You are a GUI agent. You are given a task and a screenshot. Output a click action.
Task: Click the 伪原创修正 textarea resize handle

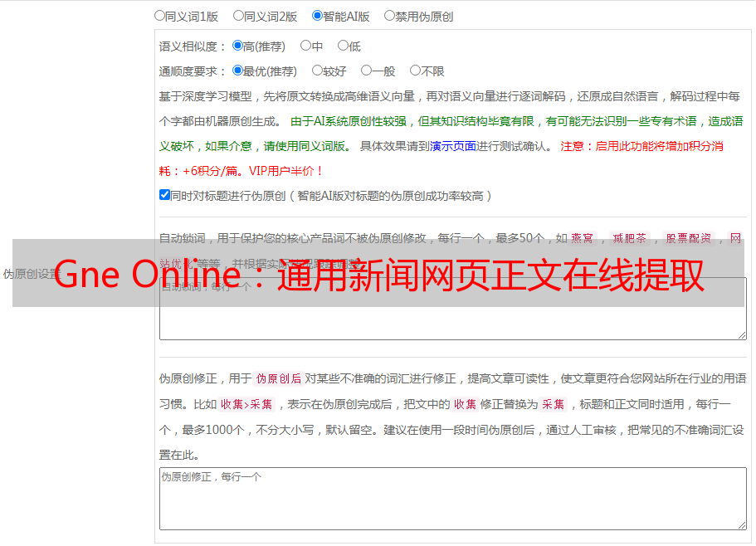click(742, 525)
